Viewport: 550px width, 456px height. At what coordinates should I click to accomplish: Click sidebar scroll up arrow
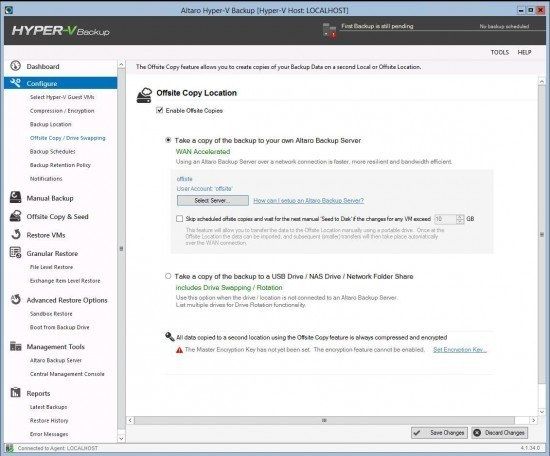121,65
